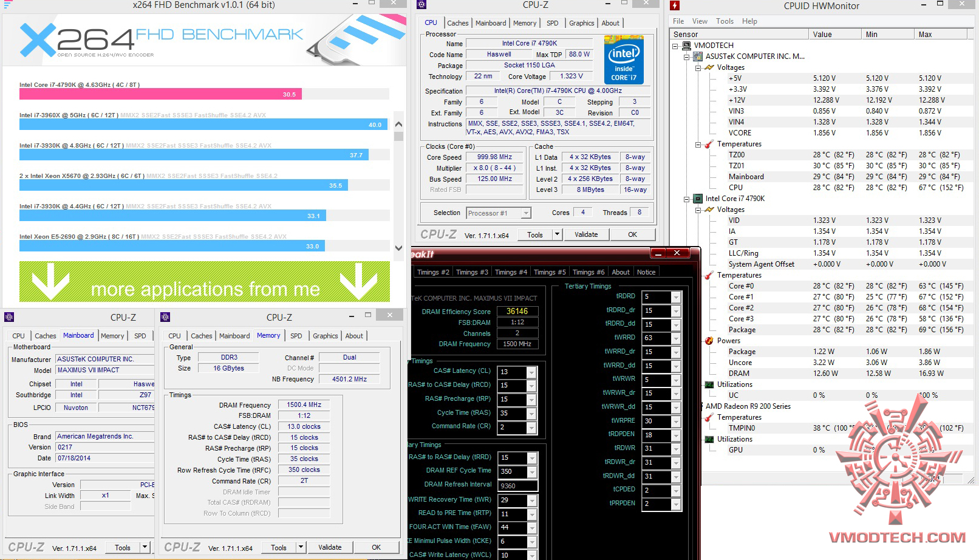979x560 pixels.
Task: Click the Voltages icon under ASUSTeK
Action: tap(709, 67)
